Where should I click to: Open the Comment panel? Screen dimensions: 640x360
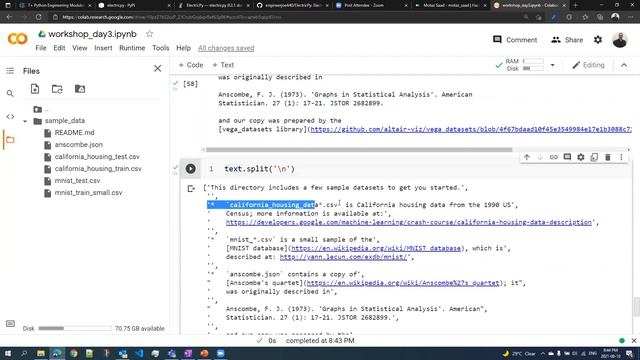tap(515, 40)
